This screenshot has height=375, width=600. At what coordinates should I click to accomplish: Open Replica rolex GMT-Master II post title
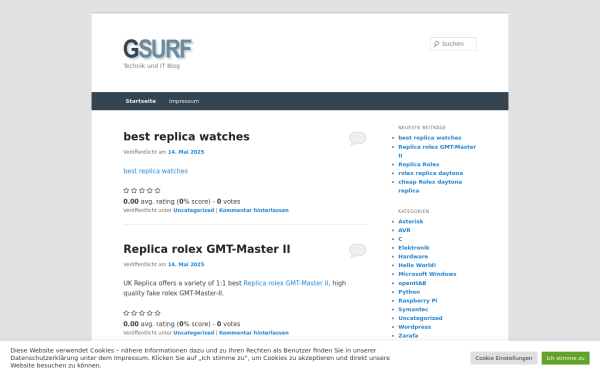click(207, 249)
